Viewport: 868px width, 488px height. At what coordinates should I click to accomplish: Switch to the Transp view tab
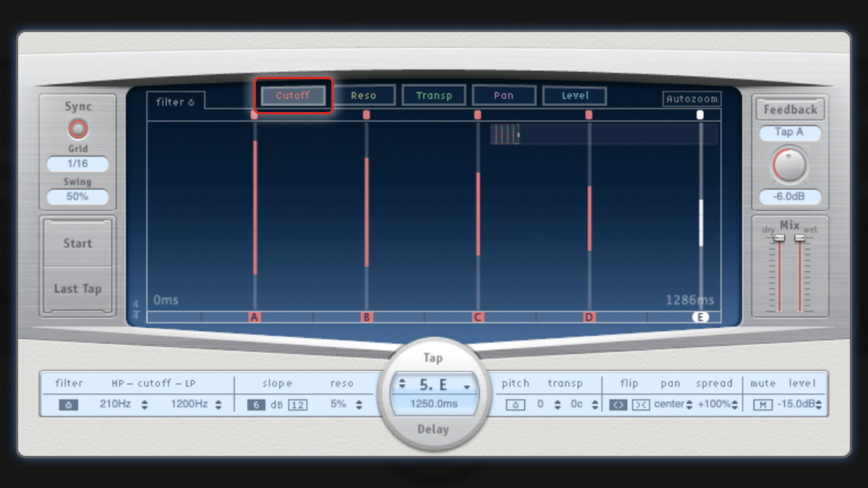click(x=433, y=95)
